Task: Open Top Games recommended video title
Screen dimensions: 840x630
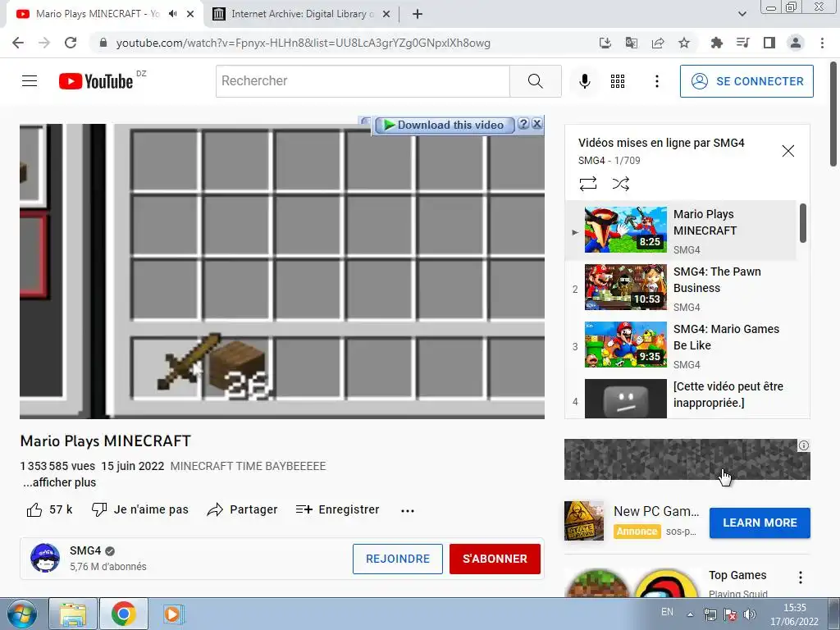Action: click(737, 575)
